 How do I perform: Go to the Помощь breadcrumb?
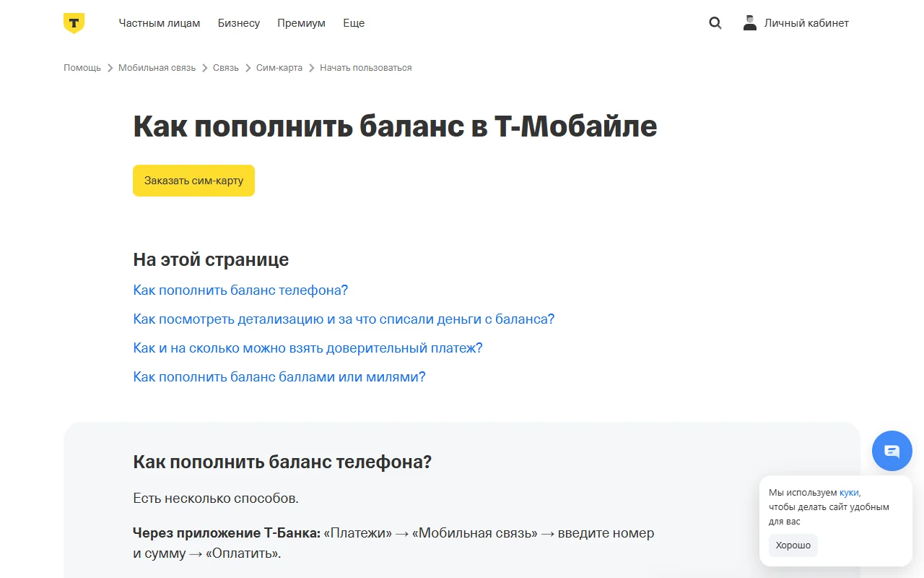pyautogui.click(x=82, y=68)
